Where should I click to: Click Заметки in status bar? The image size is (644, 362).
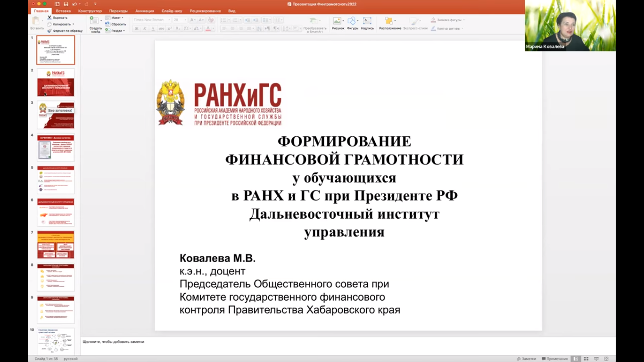tap(527, 359)
